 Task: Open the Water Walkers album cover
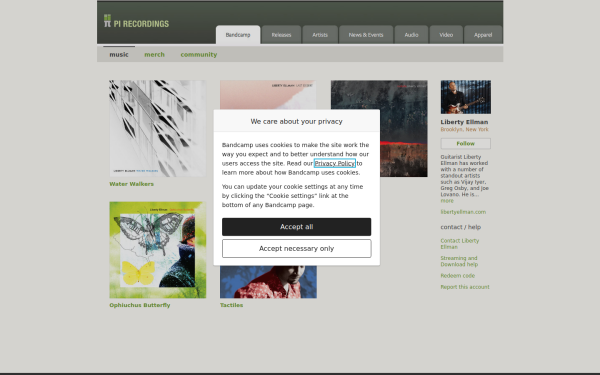tap(158, 128)
